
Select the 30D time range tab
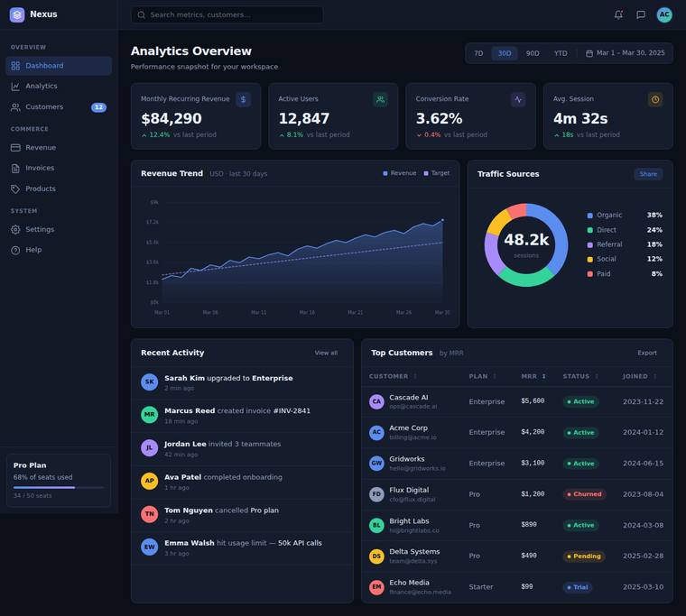[x=505, y=53]
